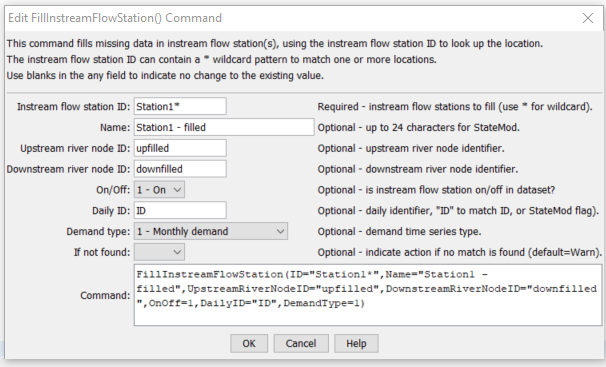The height and width of the screenshot is (367, 606).
Task: Open the On/Off dropdown
Action: pyautogui.click(x=159, y=190)
